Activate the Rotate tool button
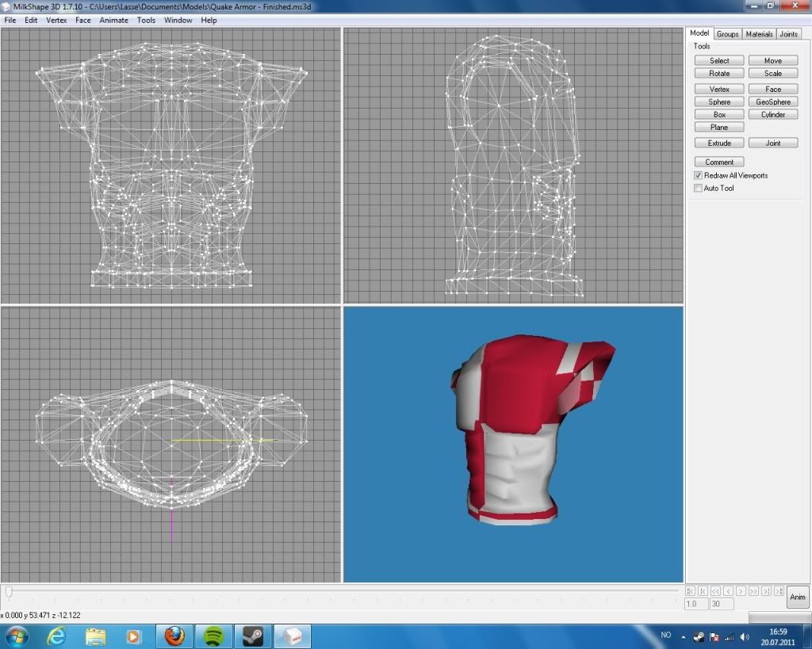The height and width of the screenshot is (649, 812). 719,74
